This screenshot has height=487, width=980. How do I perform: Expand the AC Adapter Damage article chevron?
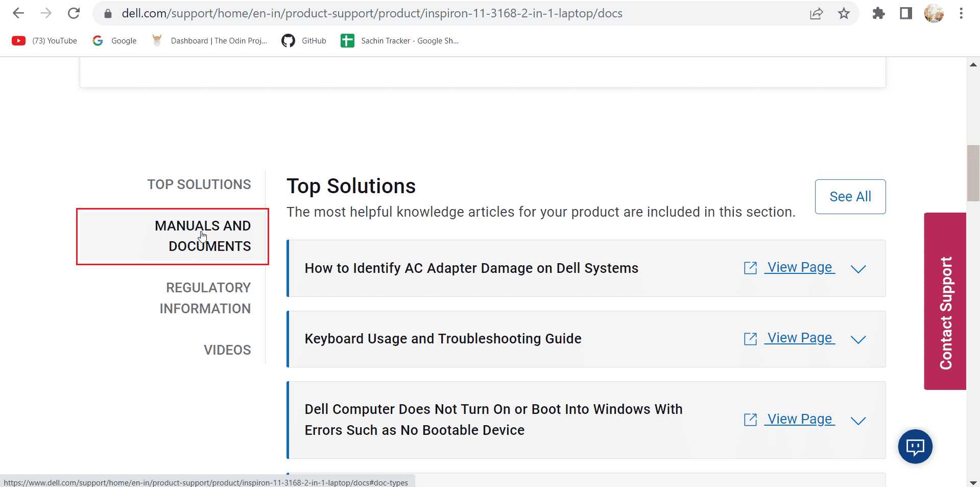pos(858,269)
